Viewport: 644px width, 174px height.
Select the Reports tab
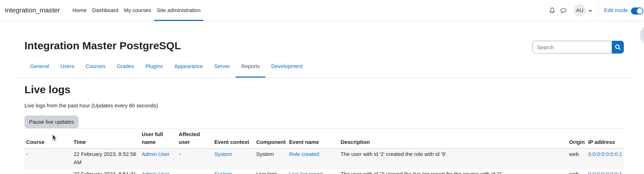pos(250,66)
